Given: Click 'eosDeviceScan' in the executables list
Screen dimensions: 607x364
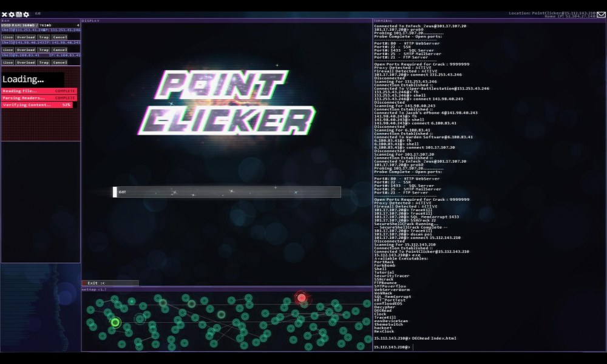Looking at the screenshot, I should 391,322.
